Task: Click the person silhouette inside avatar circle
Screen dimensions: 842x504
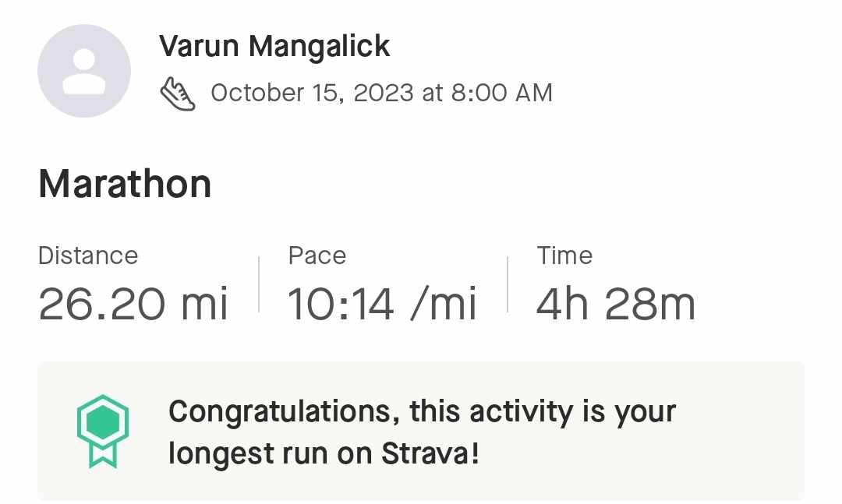Action: 84,72
